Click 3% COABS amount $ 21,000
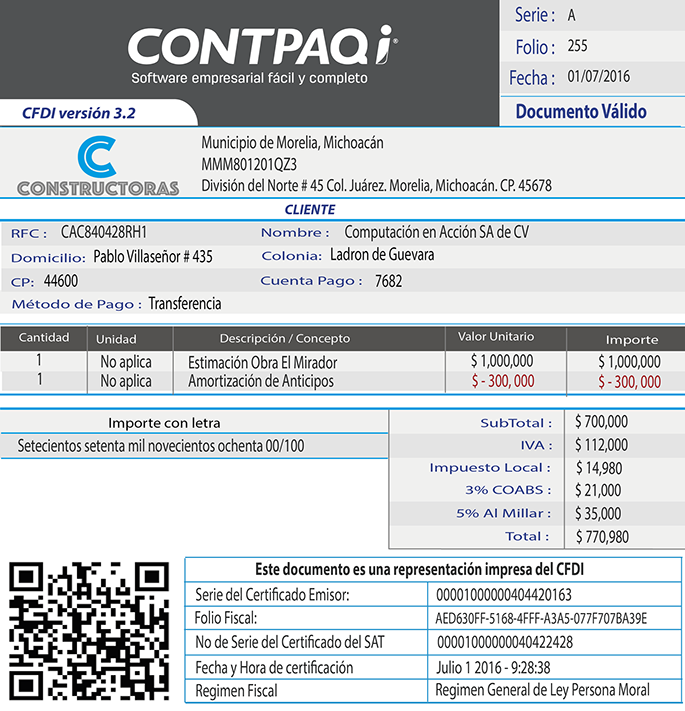The image size is (685, 711). [598, 490]
